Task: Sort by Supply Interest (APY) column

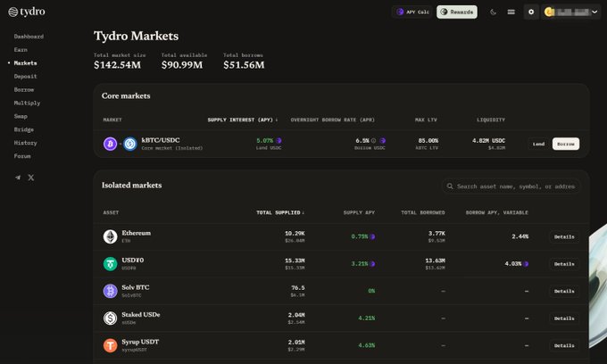Action: [x=242, y=120]
